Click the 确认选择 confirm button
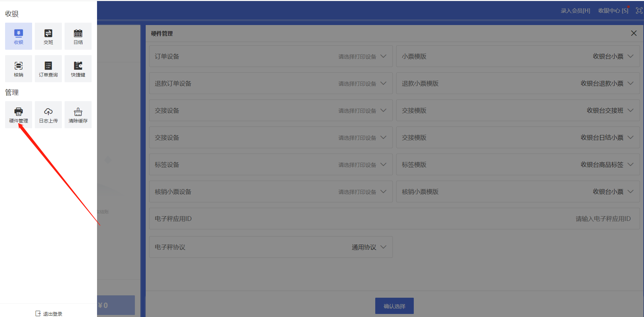 click(x=394, y=306)
